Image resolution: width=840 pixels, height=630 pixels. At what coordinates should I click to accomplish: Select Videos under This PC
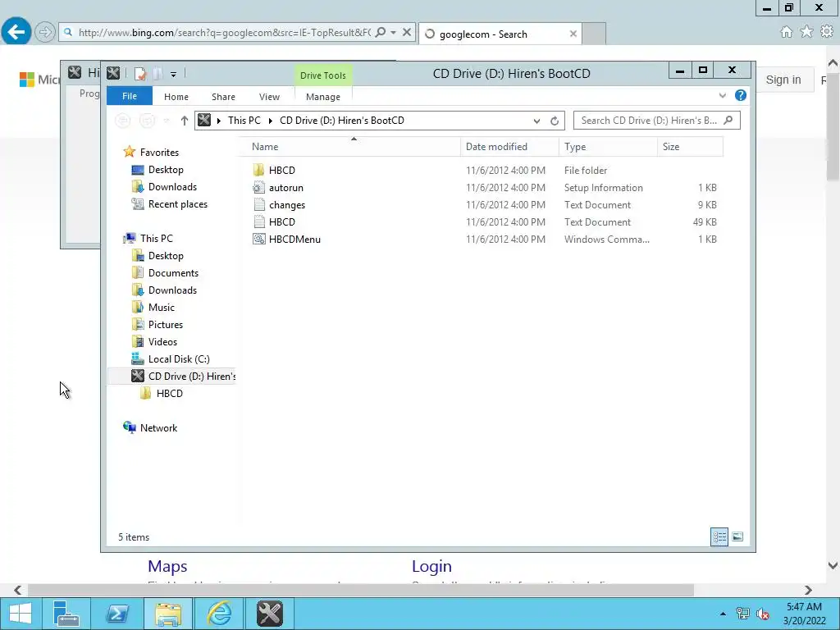coord(162,341)
